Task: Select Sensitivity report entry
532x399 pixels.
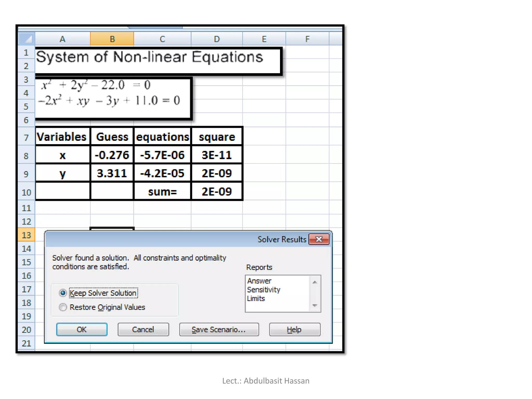Action: click(263, 290)
